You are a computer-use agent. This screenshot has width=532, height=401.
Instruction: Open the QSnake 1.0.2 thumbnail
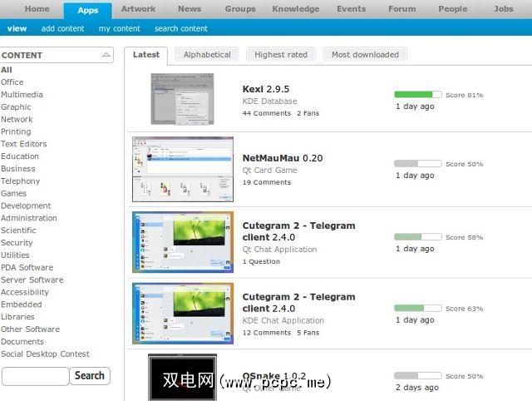pos(183,377)
